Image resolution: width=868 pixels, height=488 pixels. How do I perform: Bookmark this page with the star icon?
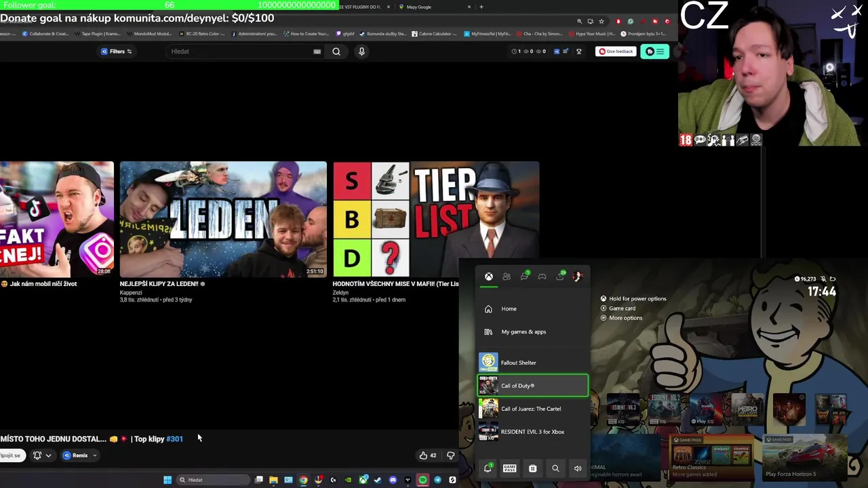pos(601,22)
